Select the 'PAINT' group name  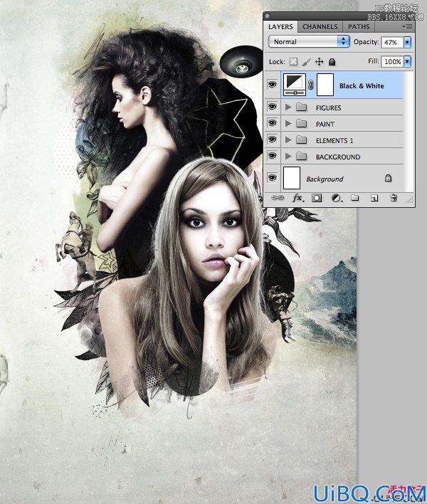325,124
